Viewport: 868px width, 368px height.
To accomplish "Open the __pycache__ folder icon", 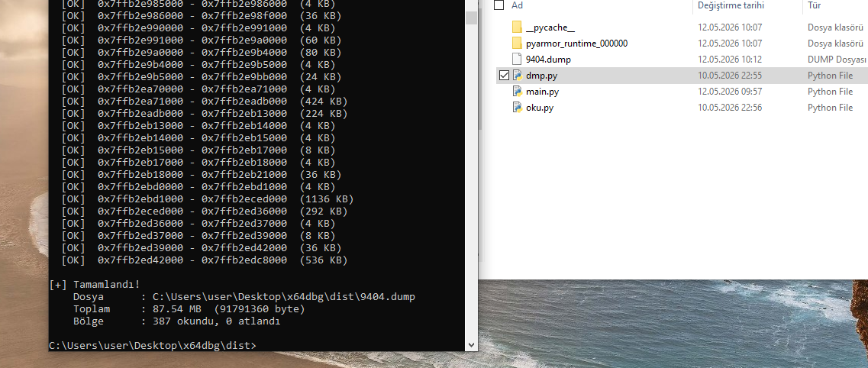I will click(517, 27).
